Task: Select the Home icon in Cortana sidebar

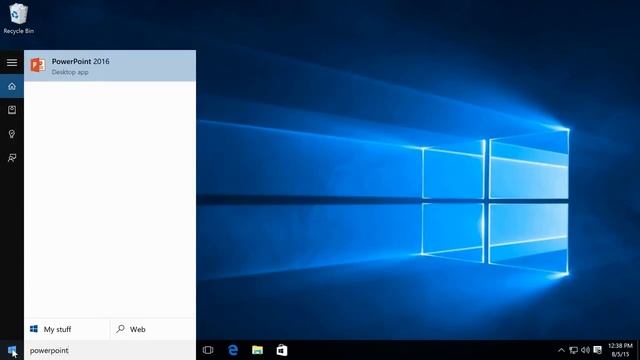Action: 12,86
